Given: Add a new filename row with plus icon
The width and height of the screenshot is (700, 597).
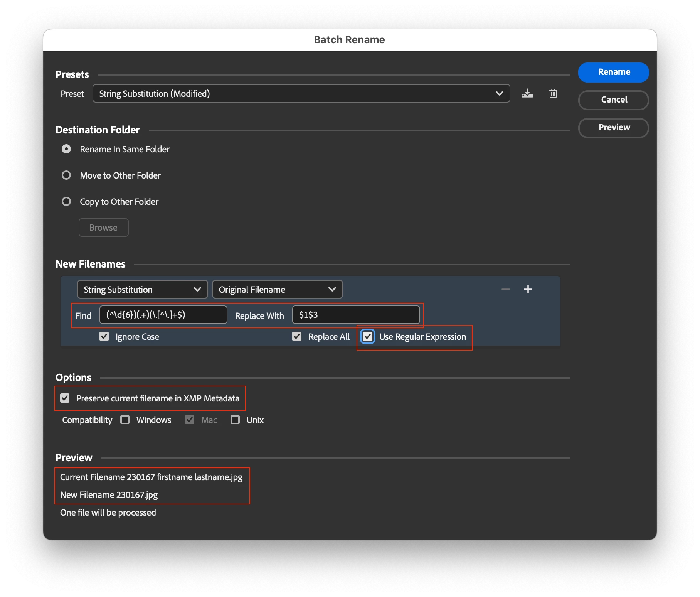Looking at the screenshot, I should [528, 289].
